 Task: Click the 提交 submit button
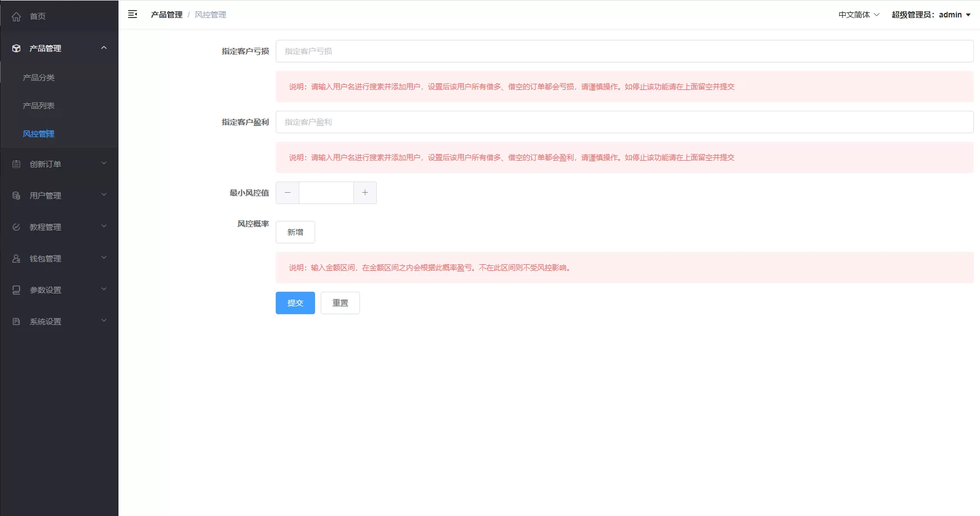pyautogui.click(x=295, y=302)
